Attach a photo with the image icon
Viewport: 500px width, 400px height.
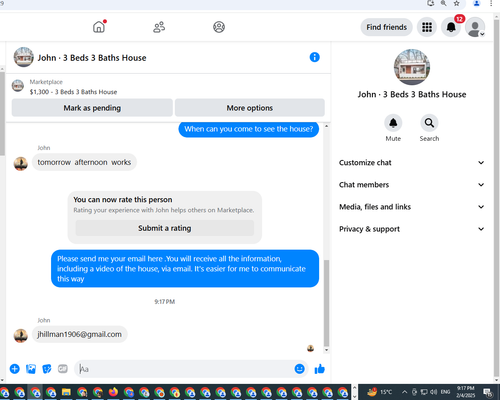pos(31,369)
